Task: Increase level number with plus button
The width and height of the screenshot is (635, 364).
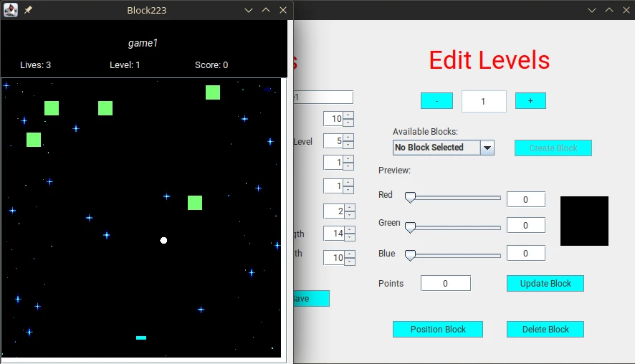Action: (530, 101)
